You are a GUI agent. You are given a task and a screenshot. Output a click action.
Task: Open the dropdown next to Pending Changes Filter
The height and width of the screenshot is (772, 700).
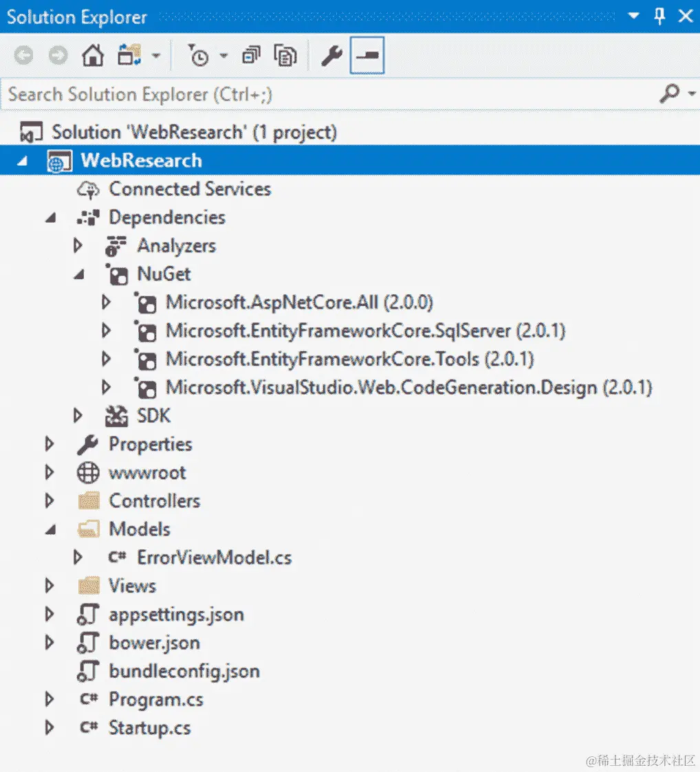click(223, 56)
